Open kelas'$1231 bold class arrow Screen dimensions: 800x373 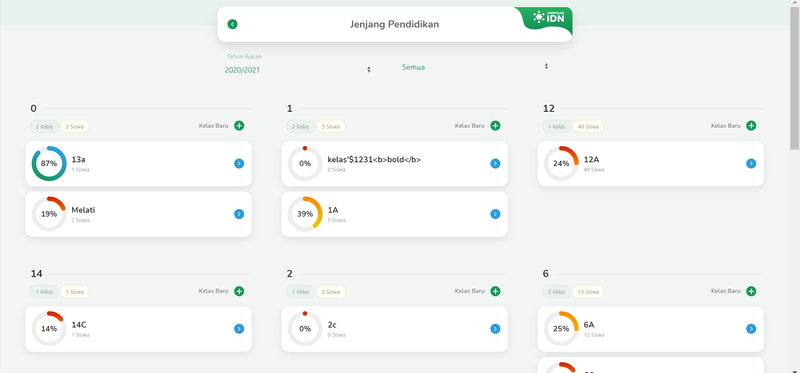coord(495,163)
